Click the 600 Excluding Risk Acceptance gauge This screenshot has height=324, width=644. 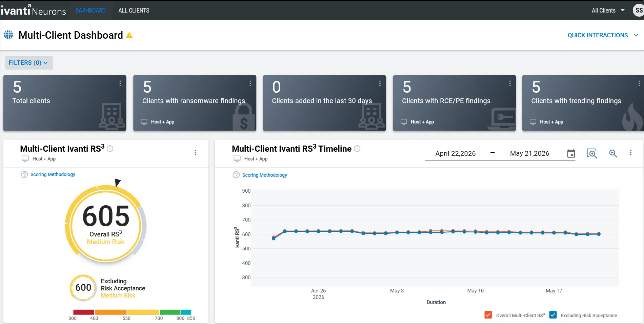click(83, 288)
